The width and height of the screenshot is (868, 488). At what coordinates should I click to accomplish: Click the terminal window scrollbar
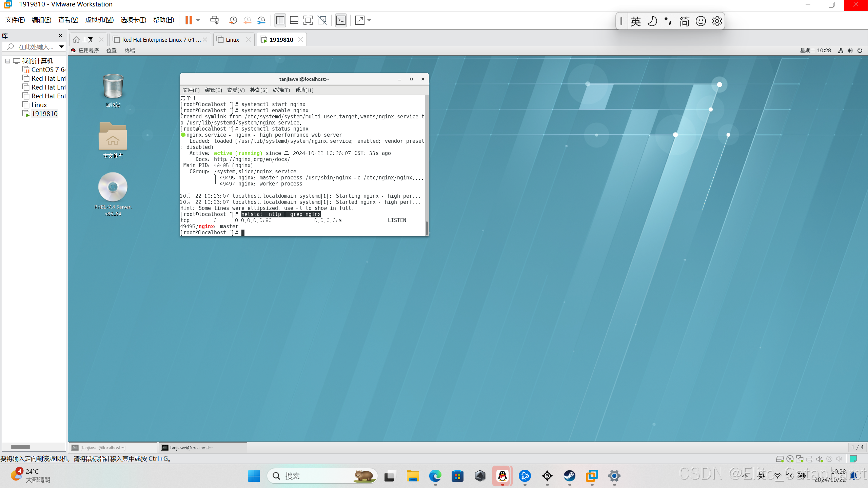click(x=427, y=228)
